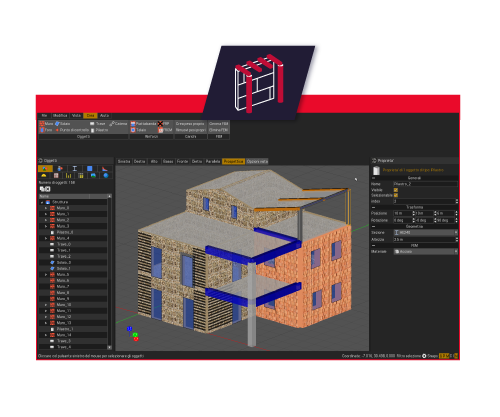Viewport: 500px width, 417px height.
Task: Select the FRP reinforcement tool
Action: 163,124
